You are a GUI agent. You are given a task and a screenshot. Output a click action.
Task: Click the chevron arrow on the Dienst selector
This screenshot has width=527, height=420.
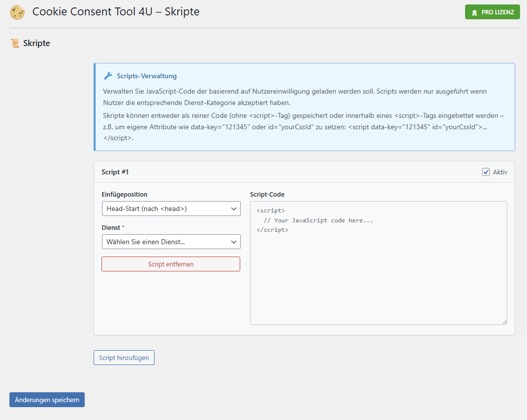[234, 242]
